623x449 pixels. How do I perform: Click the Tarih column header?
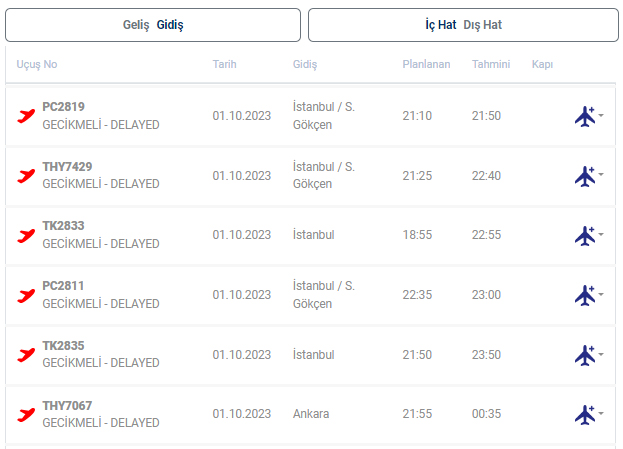pyautogui.click(x=224, y=64)
